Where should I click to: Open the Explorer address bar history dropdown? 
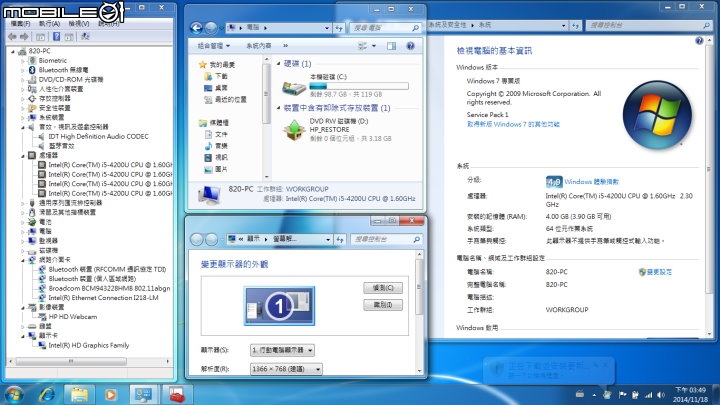coord(326,28)
